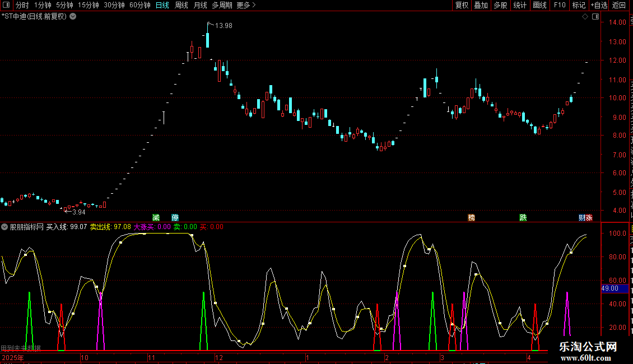Click the 2025年 timeline label

coord(13,357)
